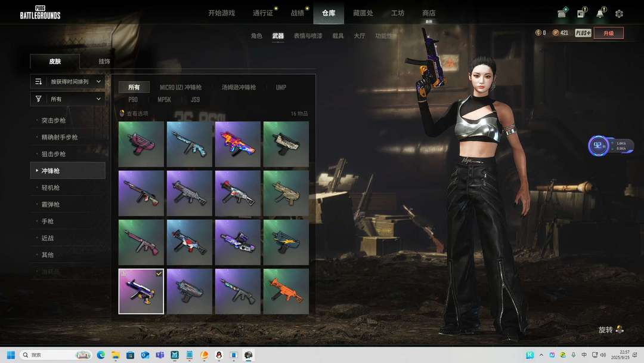Image resolution: width=644 pixels, height=363 pixels.
Task: Open Microsoft Store from taskbar
Action: (x=130, y=355)
